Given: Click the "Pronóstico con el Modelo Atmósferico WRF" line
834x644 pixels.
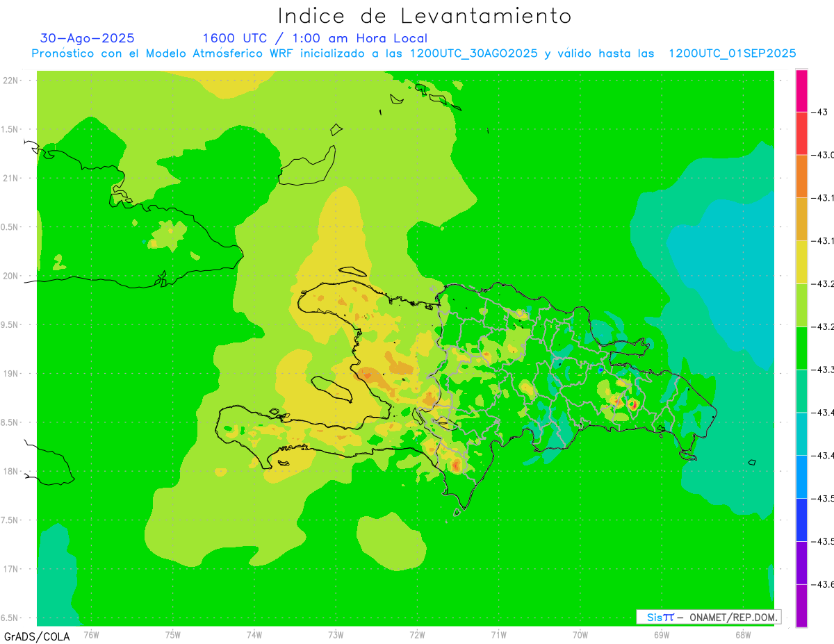Looking at the screenshot, I should point(414,53).
